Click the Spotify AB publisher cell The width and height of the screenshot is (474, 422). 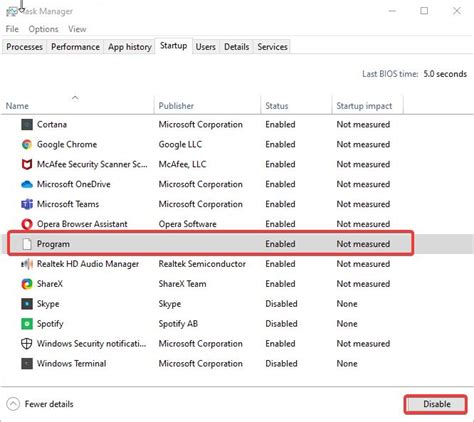(178, 324)
